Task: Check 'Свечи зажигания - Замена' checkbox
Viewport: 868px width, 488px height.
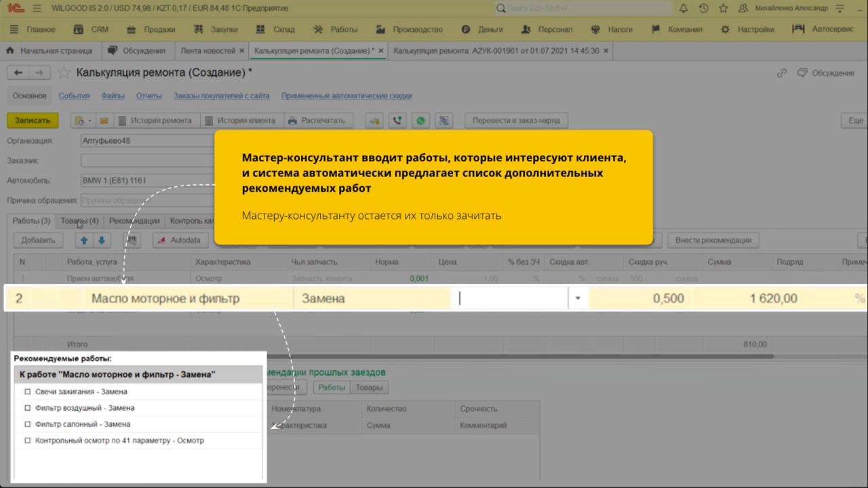Action: pos(28,392)
